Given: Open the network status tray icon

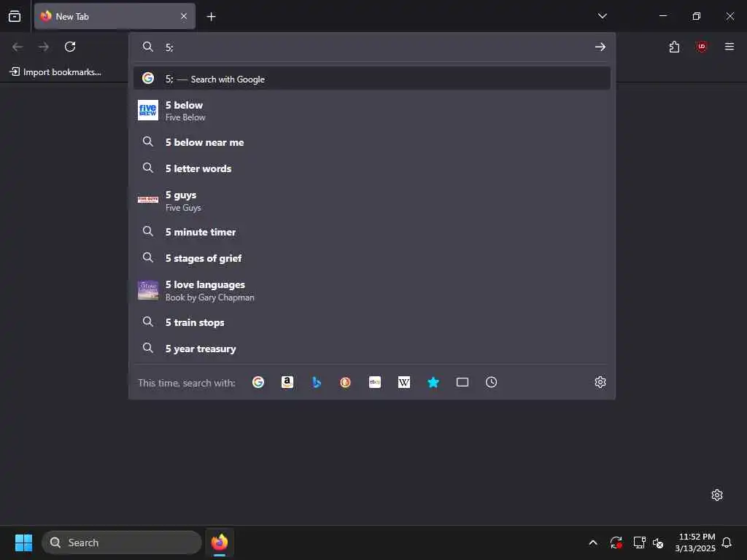Looking at the screenshot, I should coord(639,542).
